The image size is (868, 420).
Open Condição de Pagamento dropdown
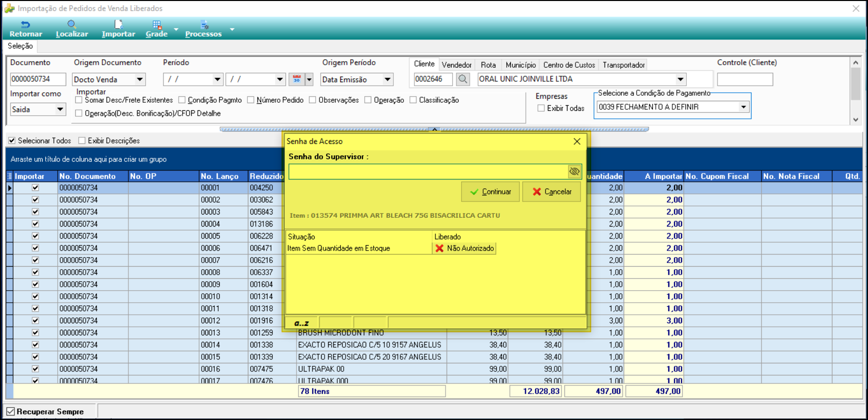pos(744,107)
